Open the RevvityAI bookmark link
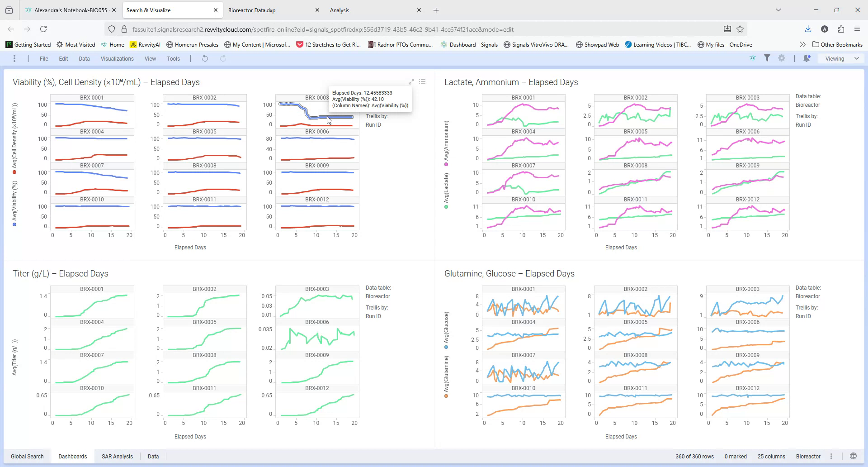 coord(145,44)
